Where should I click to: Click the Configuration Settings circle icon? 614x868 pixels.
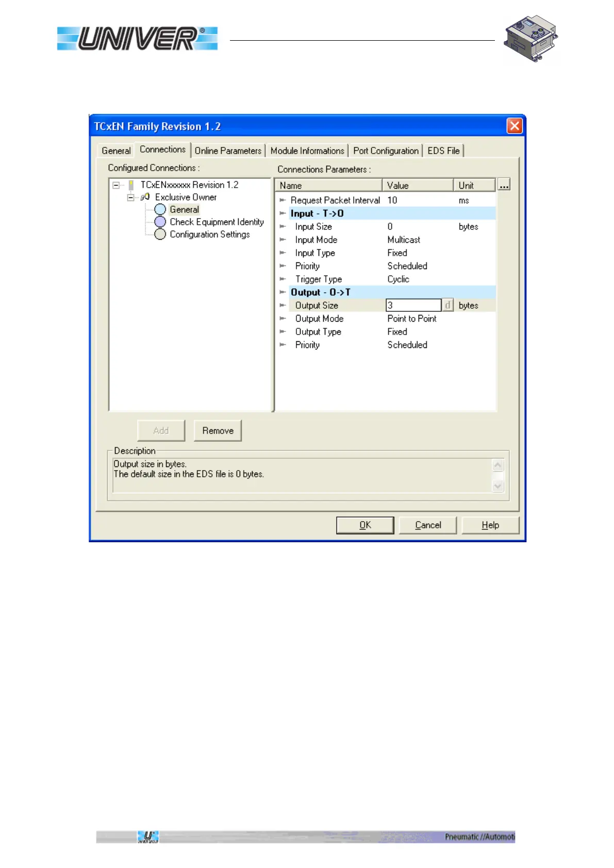point(160,234)
